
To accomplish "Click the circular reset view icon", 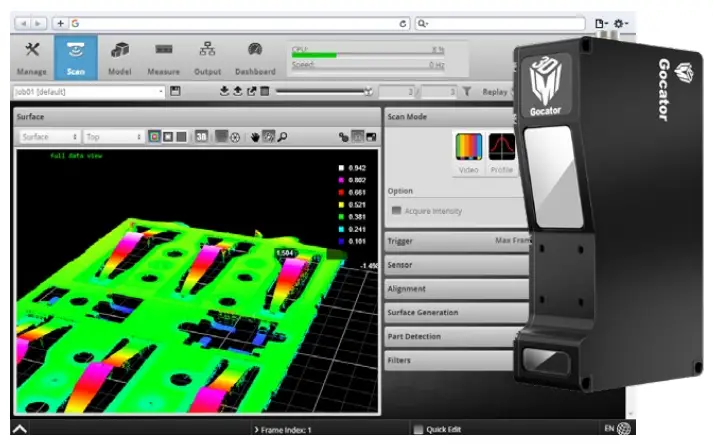I will (x=235, y=137).
